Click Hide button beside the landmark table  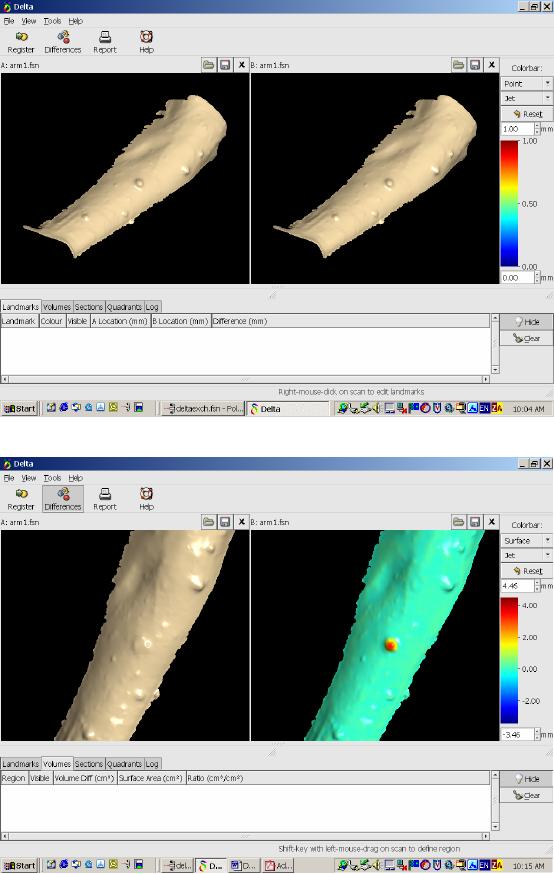tap(527, 322)
